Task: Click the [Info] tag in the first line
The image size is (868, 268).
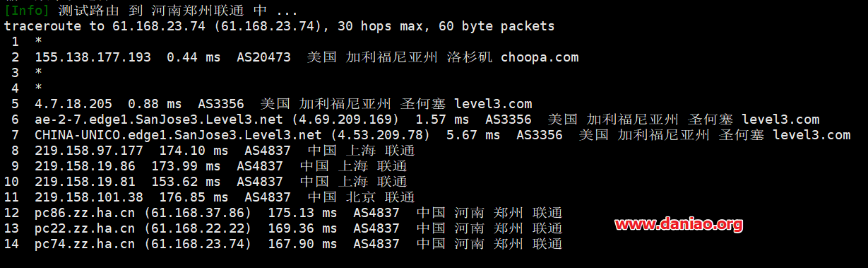Action: 27,11
